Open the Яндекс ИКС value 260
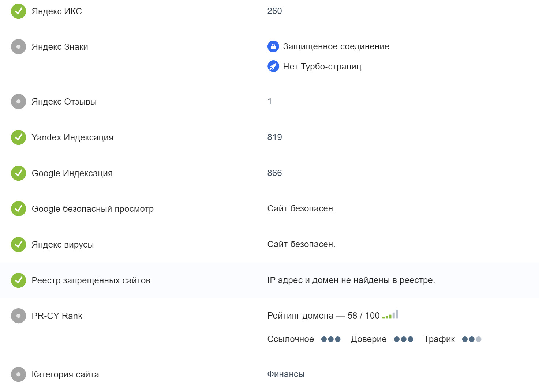Viewport: 539px width, 392px height. pos(274,11)
